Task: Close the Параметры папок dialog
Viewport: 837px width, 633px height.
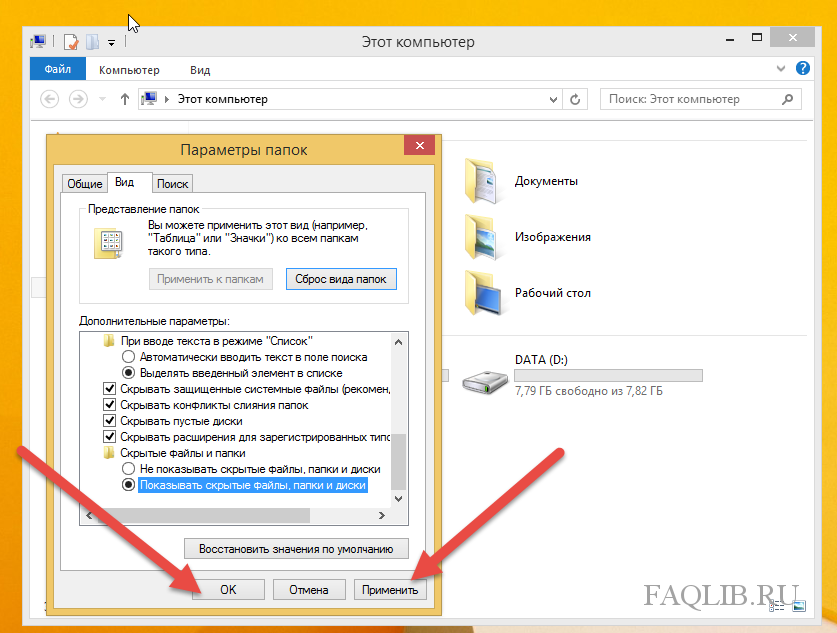Action: click(x=420, y=146)
